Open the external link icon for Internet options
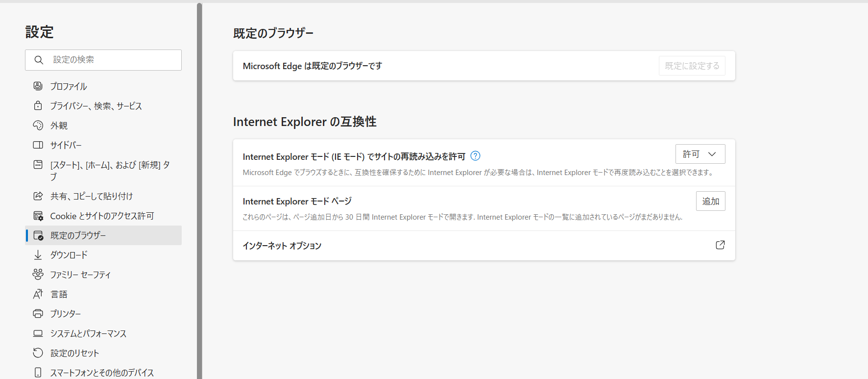This screenshot has height=379, width=868. (x=720, y=245)
